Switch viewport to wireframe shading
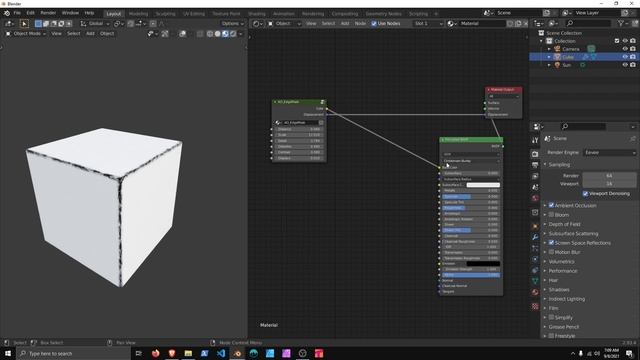 pos(210,34)
